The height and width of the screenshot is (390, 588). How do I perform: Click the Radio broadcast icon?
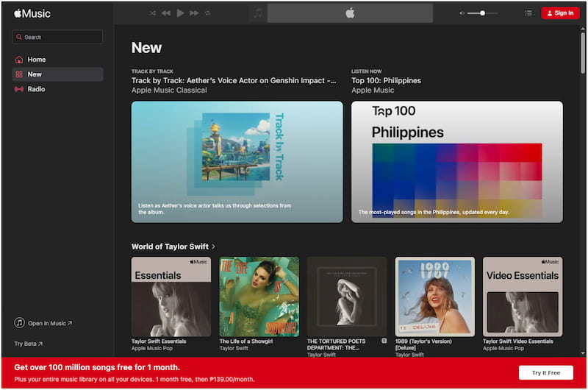pyautogui.click(x=19, y=89)
